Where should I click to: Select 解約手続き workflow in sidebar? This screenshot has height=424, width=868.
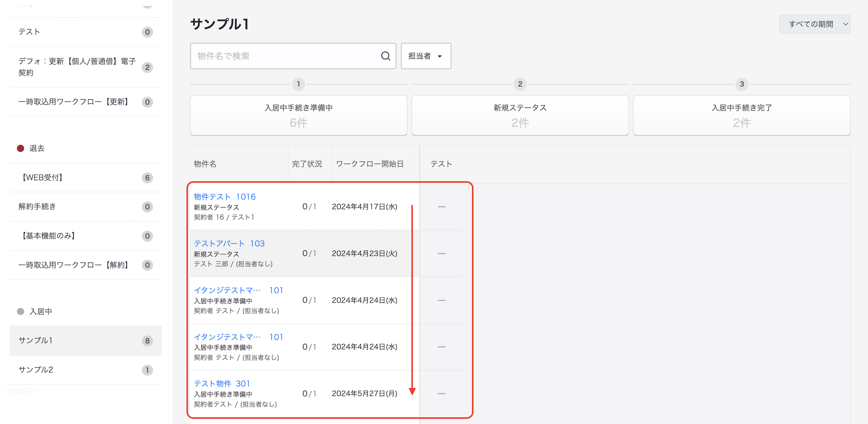pyautogui.click(x=86, y=207)
